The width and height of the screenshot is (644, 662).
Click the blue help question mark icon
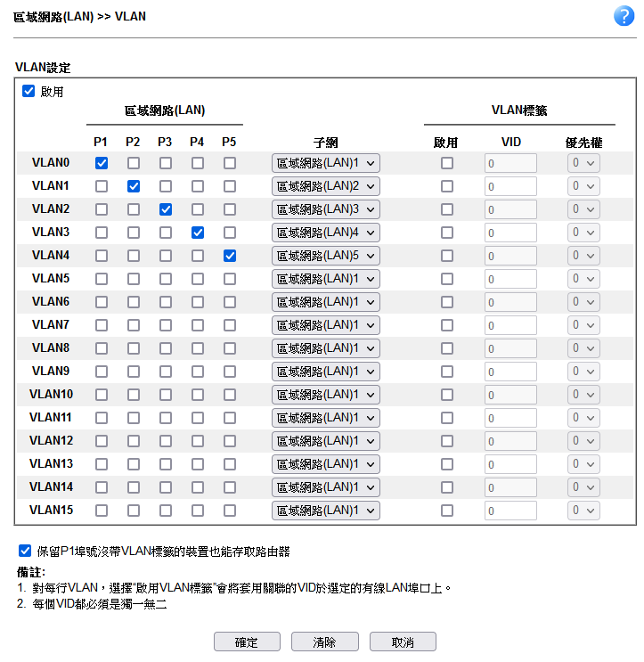point(624,16)
